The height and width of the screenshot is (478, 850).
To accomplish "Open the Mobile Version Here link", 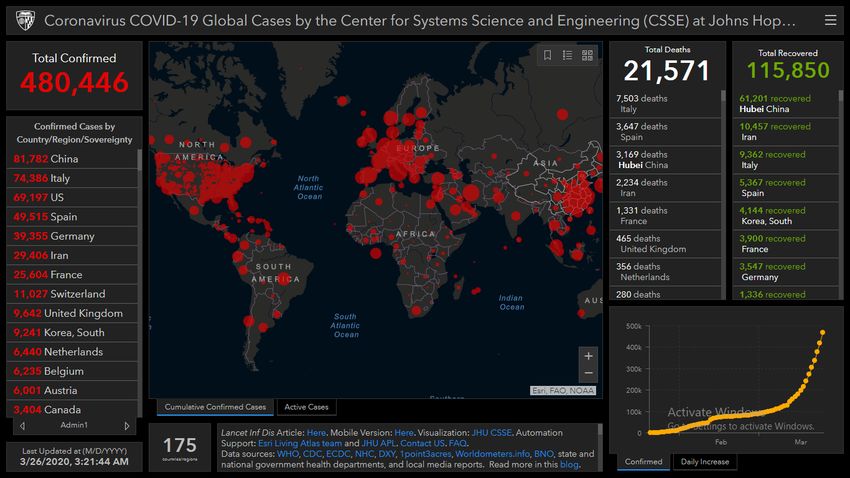I will [404, 432].
